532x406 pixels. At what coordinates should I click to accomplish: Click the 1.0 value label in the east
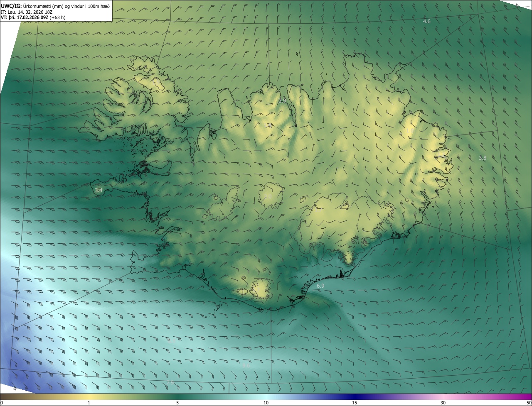click(x=410, y=130)
